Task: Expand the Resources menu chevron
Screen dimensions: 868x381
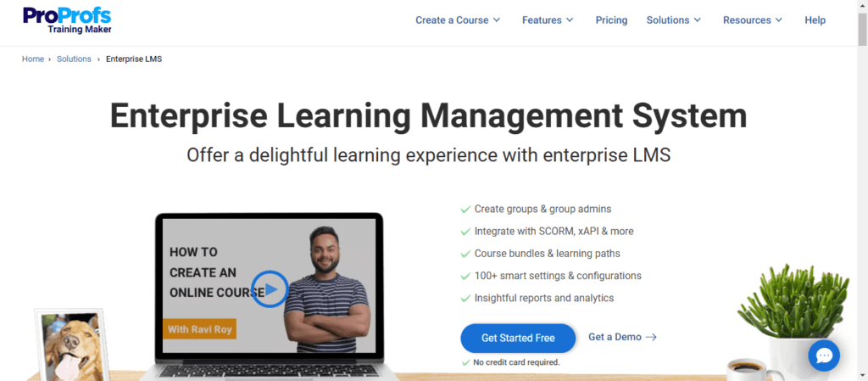Action: click(x=779, y=20)
